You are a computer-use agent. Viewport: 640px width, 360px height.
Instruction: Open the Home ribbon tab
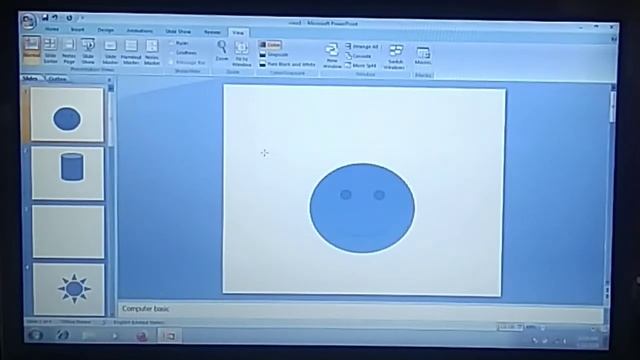pos(52,29)
